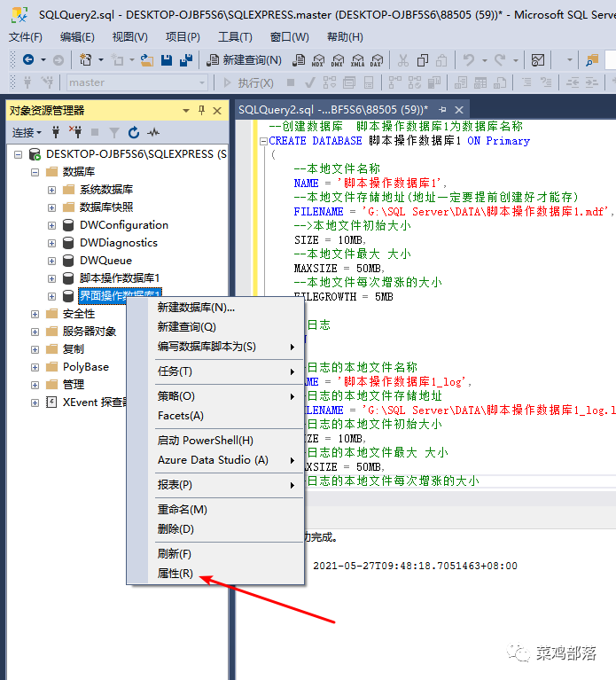Click the undo arrow icon
The width and height of the screenshot is (616, 680).
pos(469,60)
